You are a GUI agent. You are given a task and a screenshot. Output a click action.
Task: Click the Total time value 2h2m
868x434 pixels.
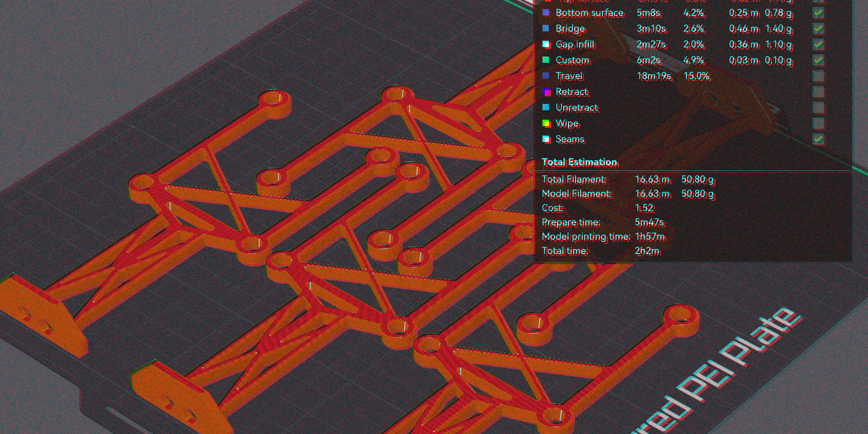646,251
